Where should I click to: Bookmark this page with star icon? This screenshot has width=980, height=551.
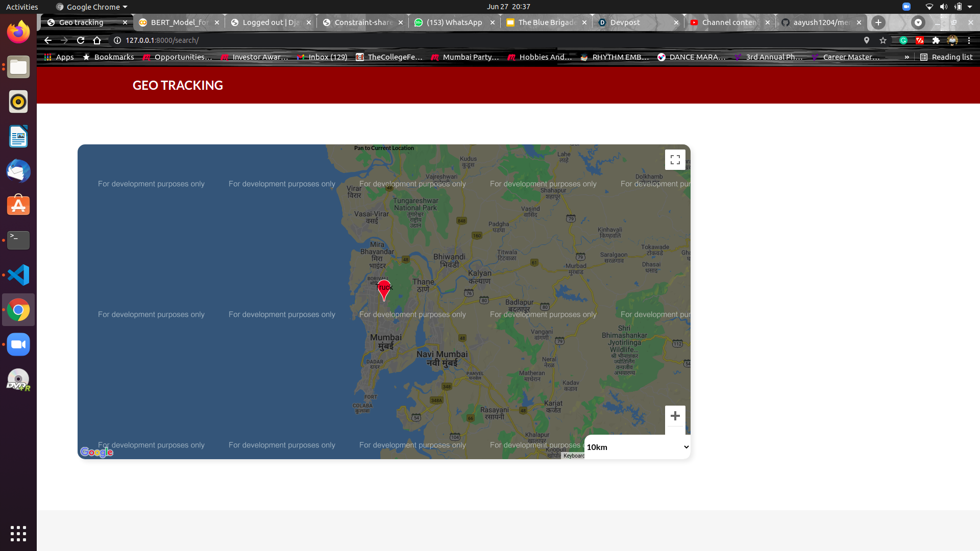[x=883, y=40]
